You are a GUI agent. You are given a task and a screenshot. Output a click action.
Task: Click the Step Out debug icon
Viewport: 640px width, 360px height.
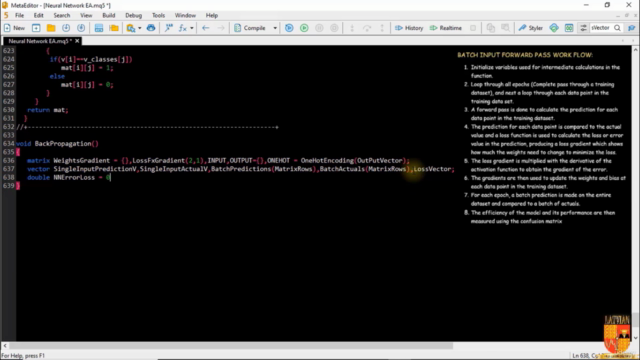click(x=382, y=28)
